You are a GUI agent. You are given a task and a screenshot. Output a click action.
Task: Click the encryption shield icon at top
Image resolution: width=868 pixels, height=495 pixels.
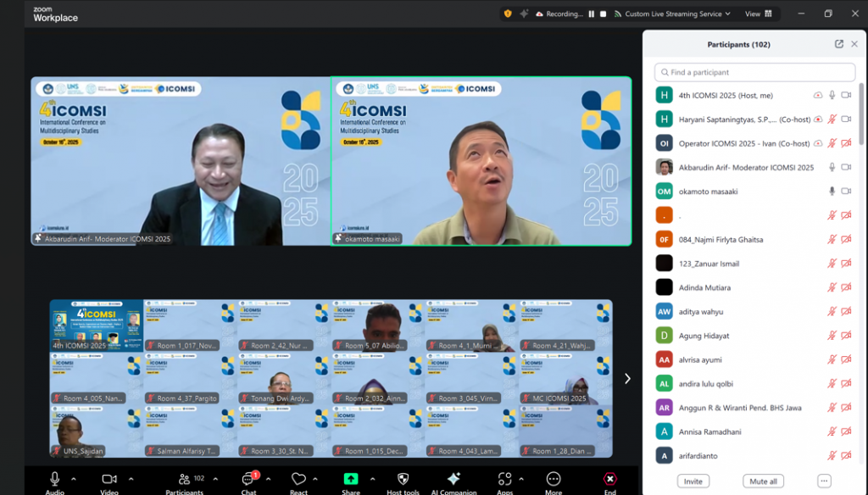508,14
